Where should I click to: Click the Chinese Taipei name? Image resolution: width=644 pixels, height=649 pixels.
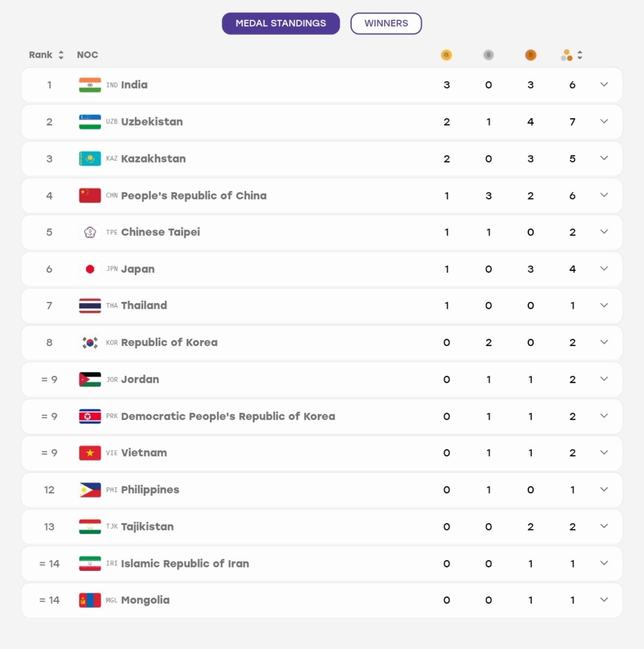tap(161, 232)
